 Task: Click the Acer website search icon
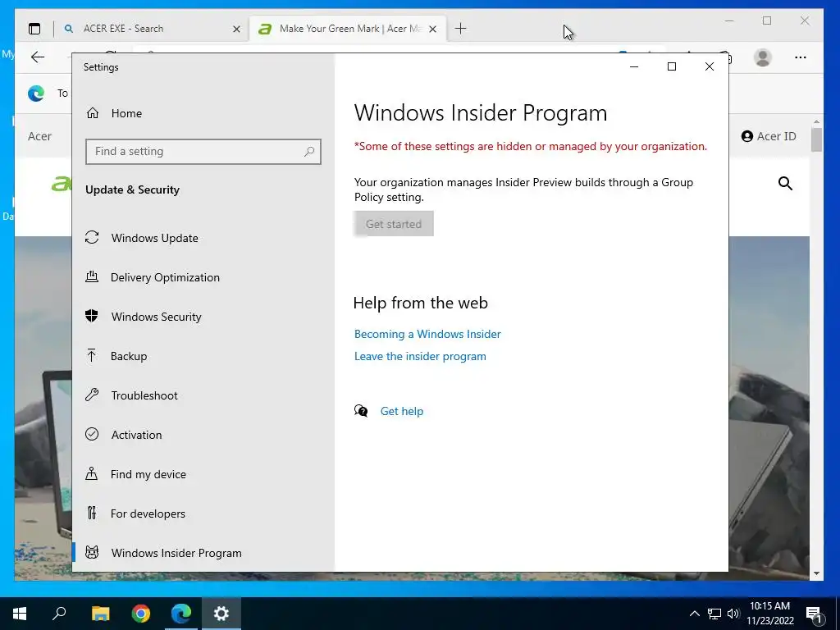coord(785,184)
